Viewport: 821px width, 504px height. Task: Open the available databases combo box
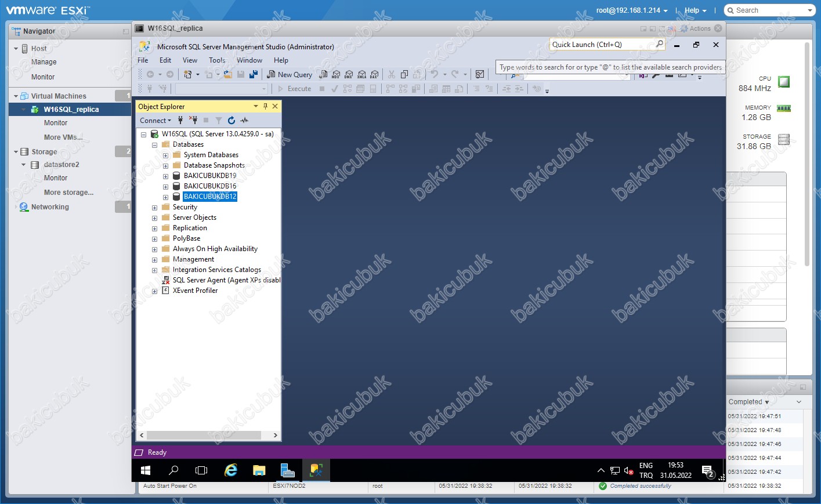tap(222, 89)
